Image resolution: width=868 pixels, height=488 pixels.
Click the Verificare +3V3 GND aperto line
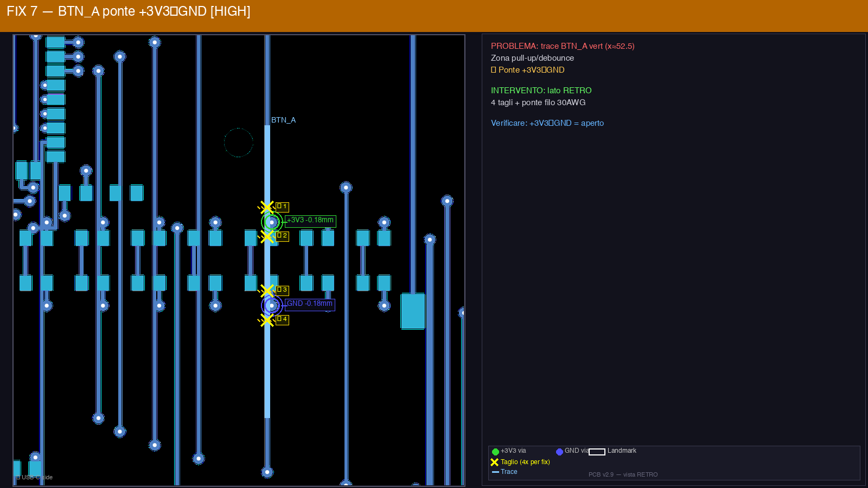coord(547,123)
